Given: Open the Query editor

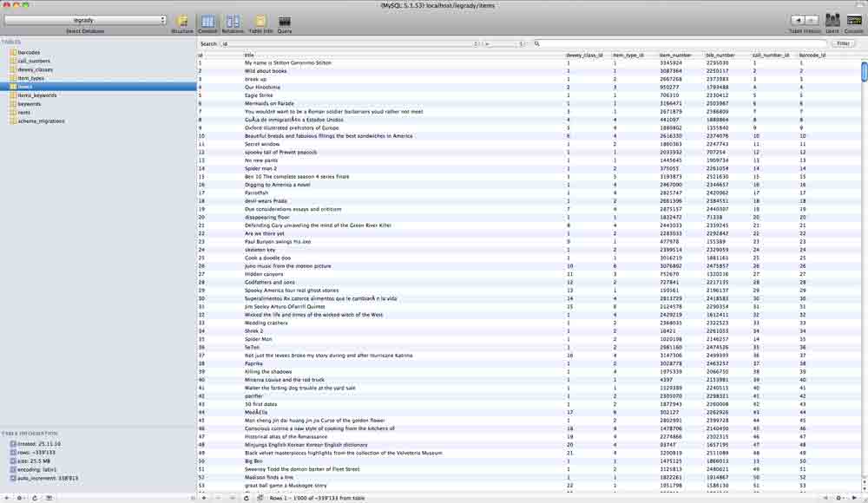Looking at the screenshot, I should coord(285,22).
